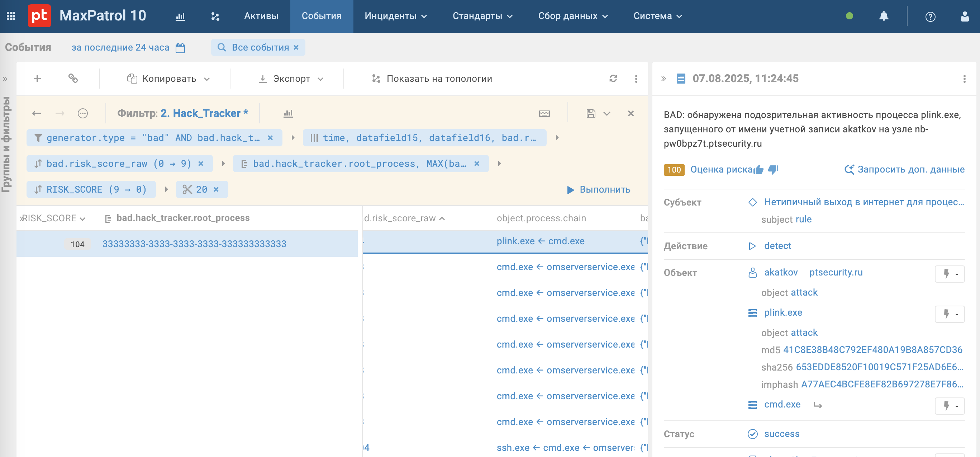Click the lightning action button for akatkov

950,274
